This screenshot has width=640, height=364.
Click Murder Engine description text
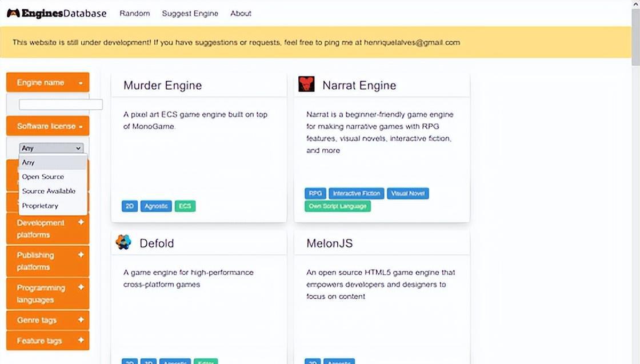195,121
